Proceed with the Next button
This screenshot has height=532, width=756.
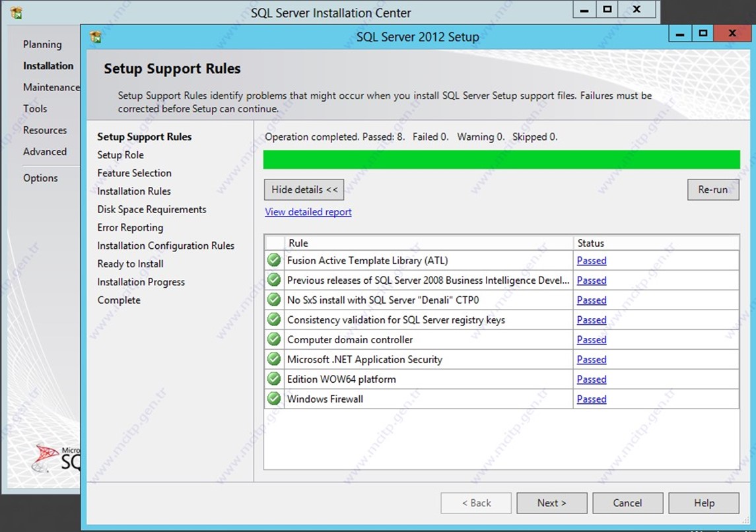(552, 503)
